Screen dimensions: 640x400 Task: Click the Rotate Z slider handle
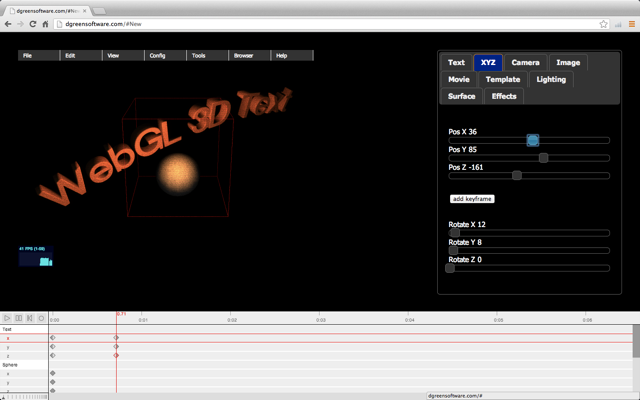click(450, 268)
